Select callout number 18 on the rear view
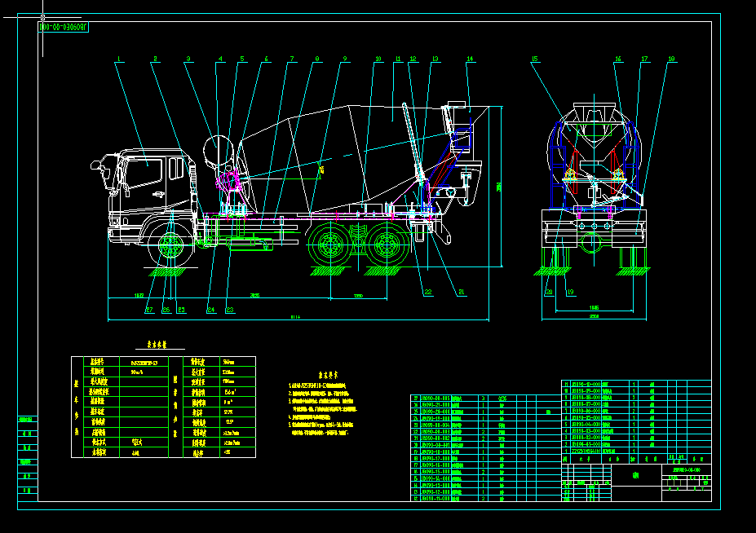Screen dimensions: 756x533 click(x=672, y=59)
